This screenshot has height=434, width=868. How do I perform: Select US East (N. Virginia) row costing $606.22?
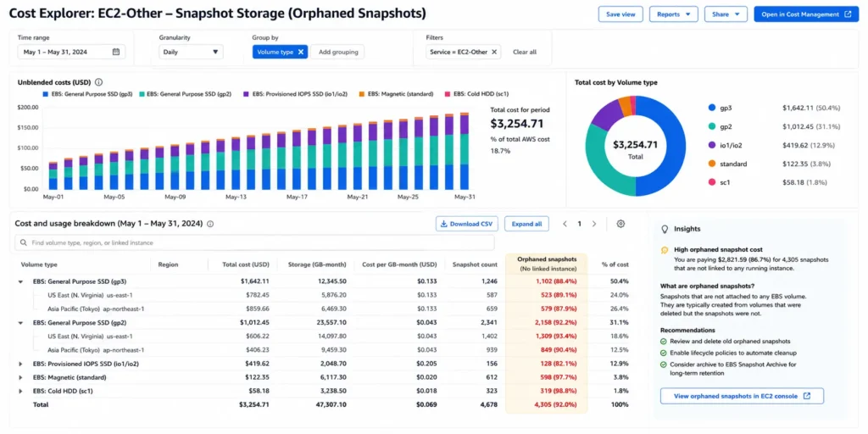point(324,336)
